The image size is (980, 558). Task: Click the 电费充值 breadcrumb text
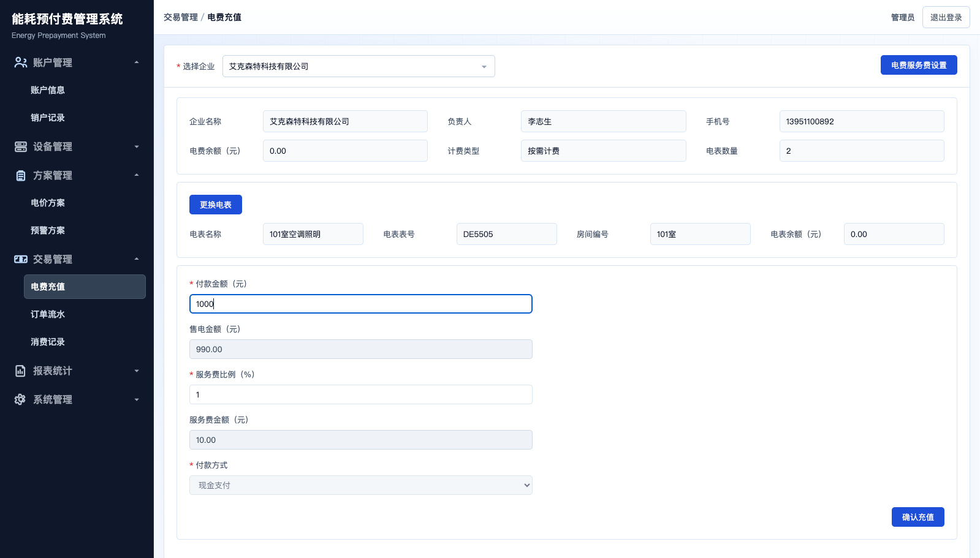click(x=224, y=17)
